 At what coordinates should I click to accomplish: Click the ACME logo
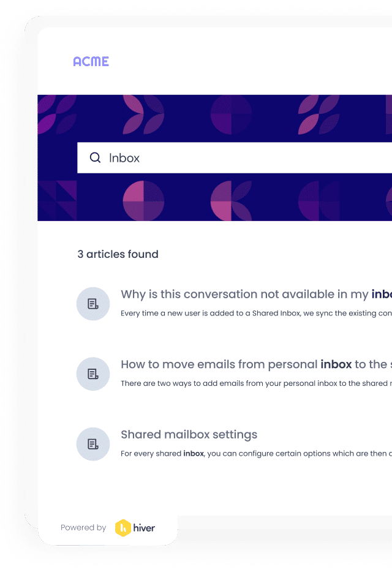pos(91,61)
